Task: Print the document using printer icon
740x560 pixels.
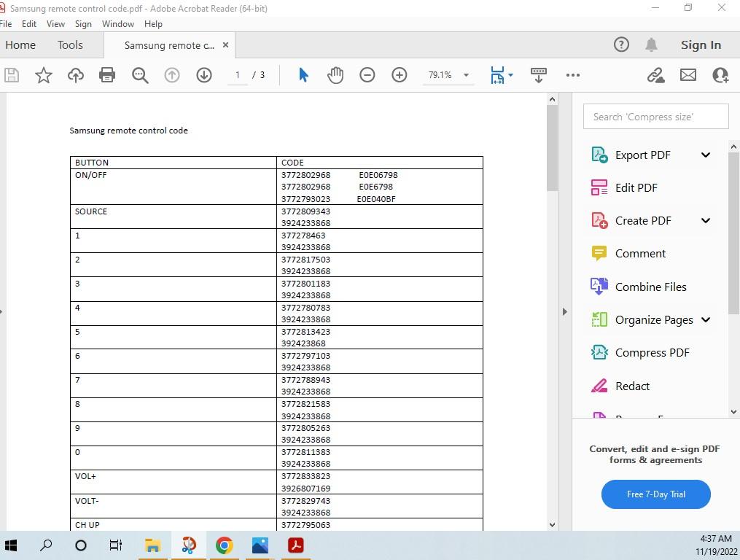Action: pyautogui.click(x=107, y=75)
